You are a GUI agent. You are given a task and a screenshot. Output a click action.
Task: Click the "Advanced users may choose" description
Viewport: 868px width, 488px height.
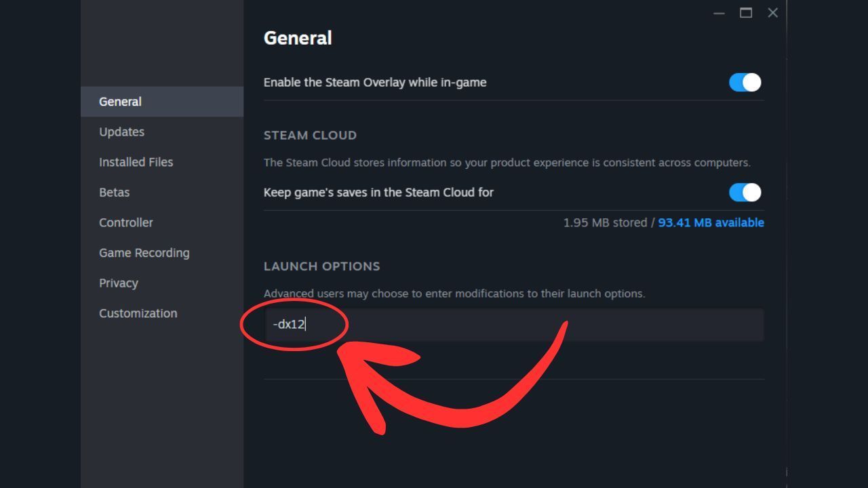(454, 294)
